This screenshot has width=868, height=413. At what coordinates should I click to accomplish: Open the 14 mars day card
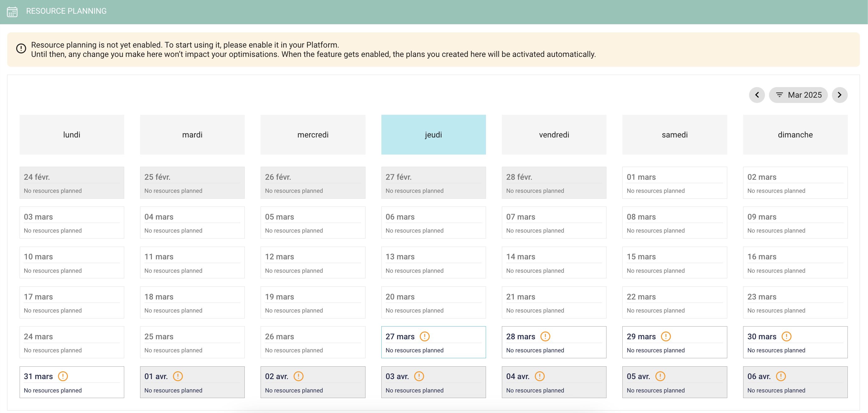(554, 262)
